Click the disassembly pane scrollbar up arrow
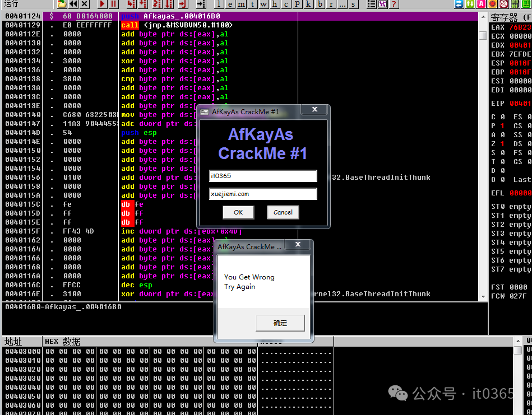 pyautogui.click(x=483, y=17)
